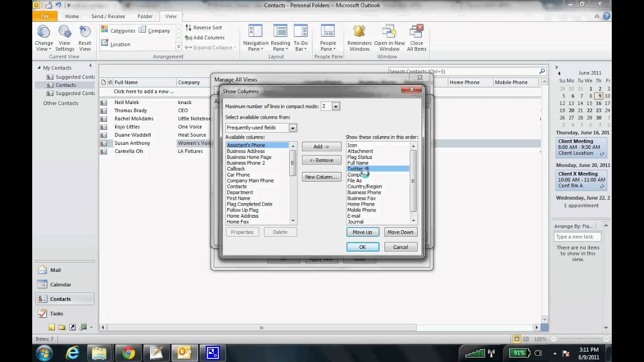Select Car Phone in Available columns
This screenshot has width=644, height=362.
(257, 174)
